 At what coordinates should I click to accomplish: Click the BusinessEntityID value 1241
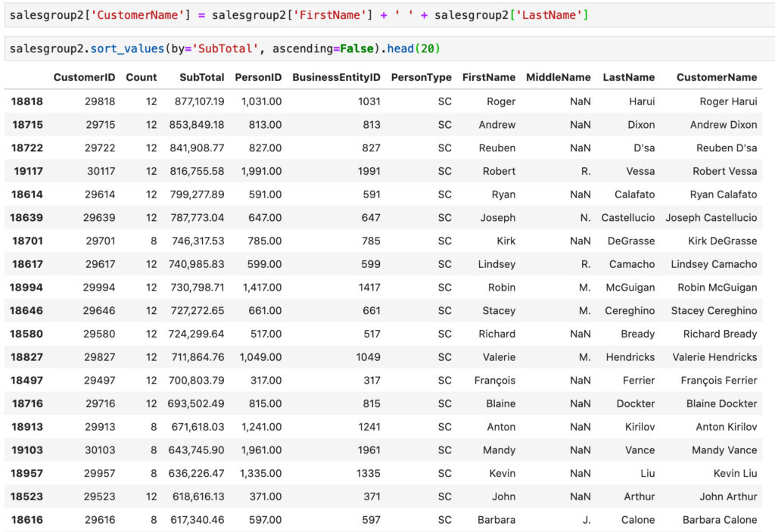[369, 427]
